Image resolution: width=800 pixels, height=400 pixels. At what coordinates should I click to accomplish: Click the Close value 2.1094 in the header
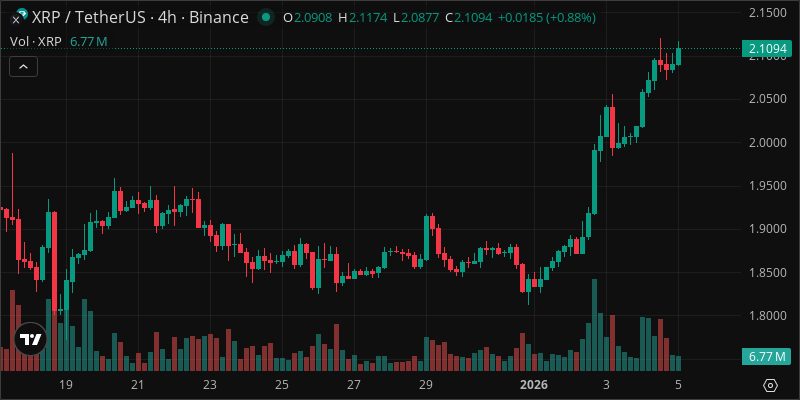tap(473, 18)
